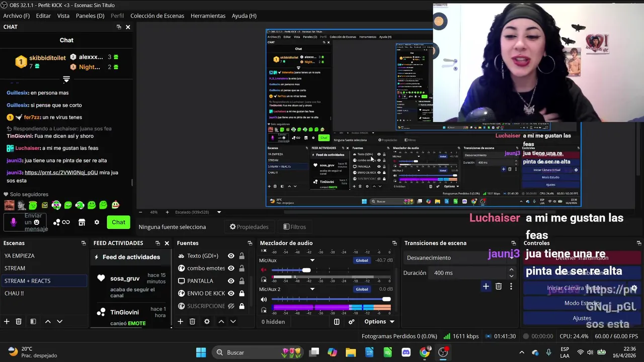The width and height of the screenshot is (644, 362).
Task: Close the FEED ACTIVIDADES panel
Action: coord(167,243)
